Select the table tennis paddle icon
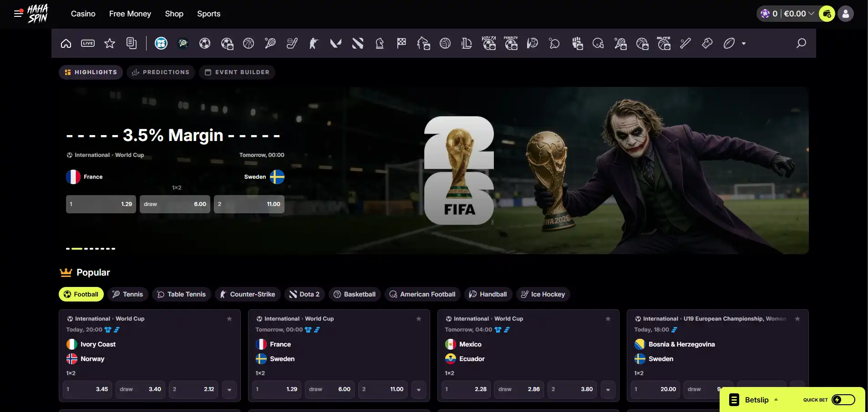Image resolution: width=868 pixels, height=412 pixels. (554, 43)
